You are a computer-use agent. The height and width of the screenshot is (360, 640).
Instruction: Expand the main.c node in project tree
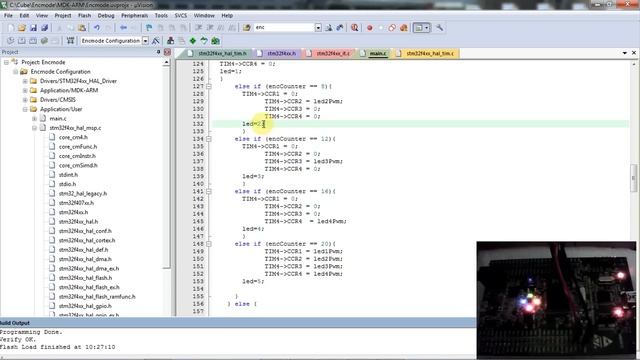(x=35, y=119)
